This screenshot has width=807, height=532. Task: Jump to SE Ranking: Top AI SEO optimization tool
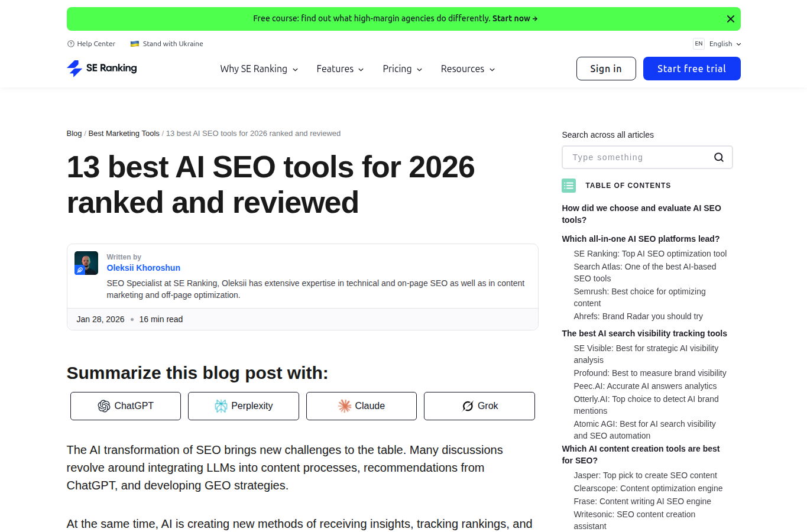coord(650,254)
